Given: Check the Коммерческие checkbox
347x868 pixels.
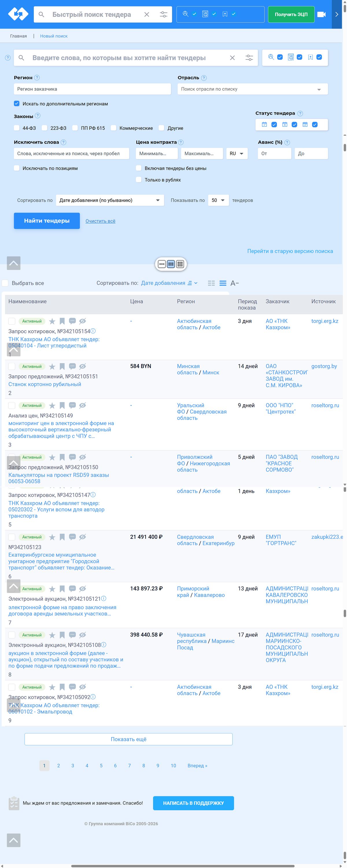Looking at the screenshot, I should [x=113, y=128].
